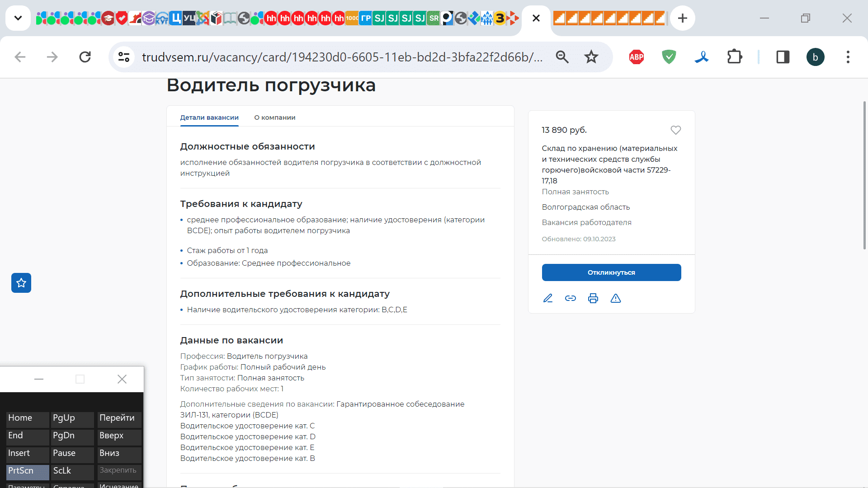
Task: Select the Детали вакансии tab
Action: point(209,117)
